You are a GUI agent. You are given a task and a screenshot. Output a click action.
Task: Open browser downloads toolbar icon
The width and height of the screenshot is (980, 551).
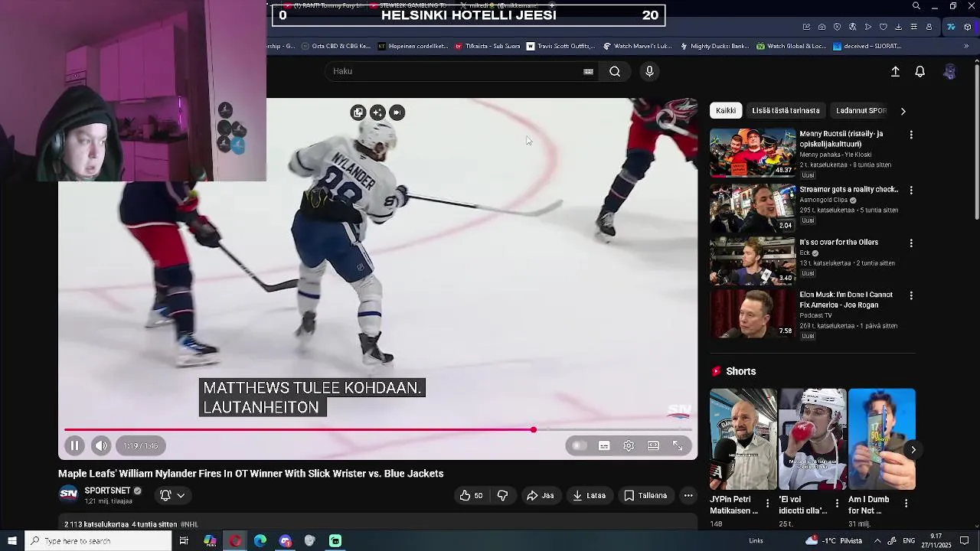pyautogui.click(x=898, y=27)
